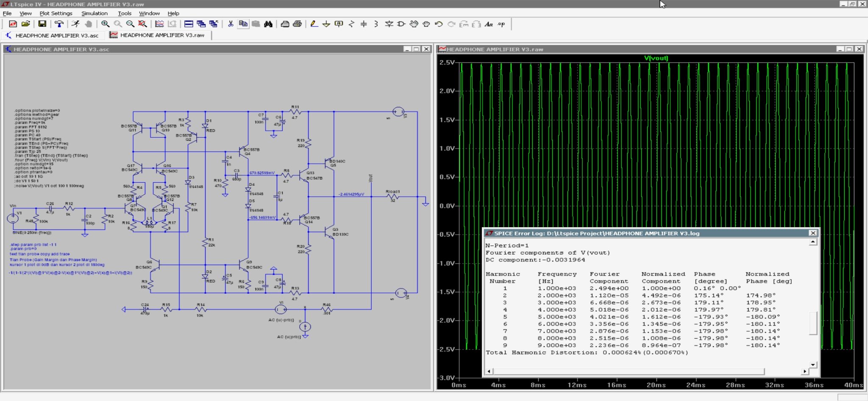Open a file with the folder icon

point(25,24)
